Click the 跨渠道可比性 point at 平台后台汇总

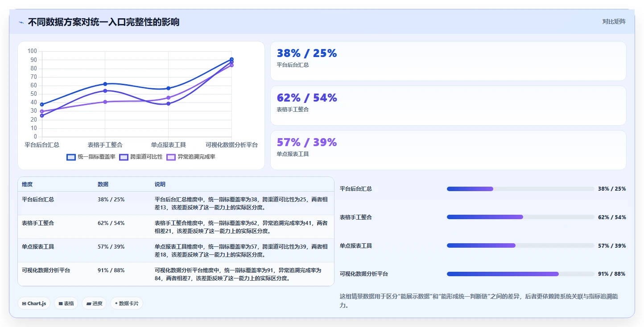pyautogui.click(x=42, y=115)
